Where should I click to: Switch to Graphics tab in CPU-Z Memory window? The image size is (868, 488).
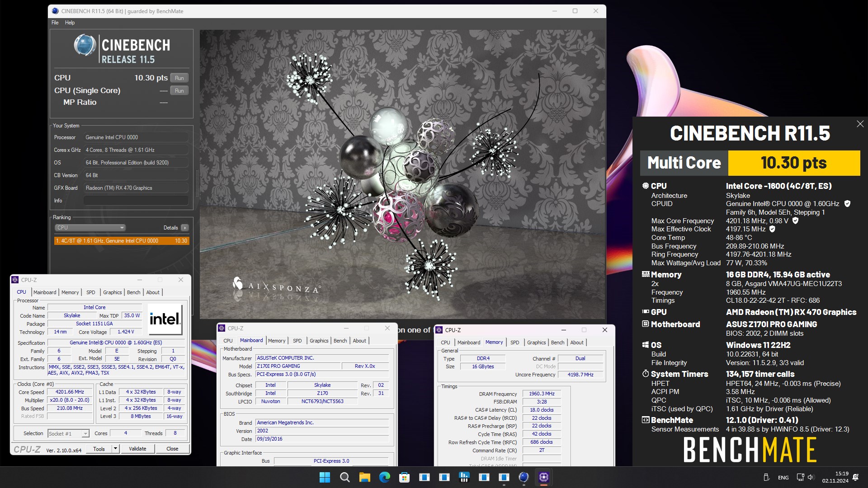click(536, 343)
